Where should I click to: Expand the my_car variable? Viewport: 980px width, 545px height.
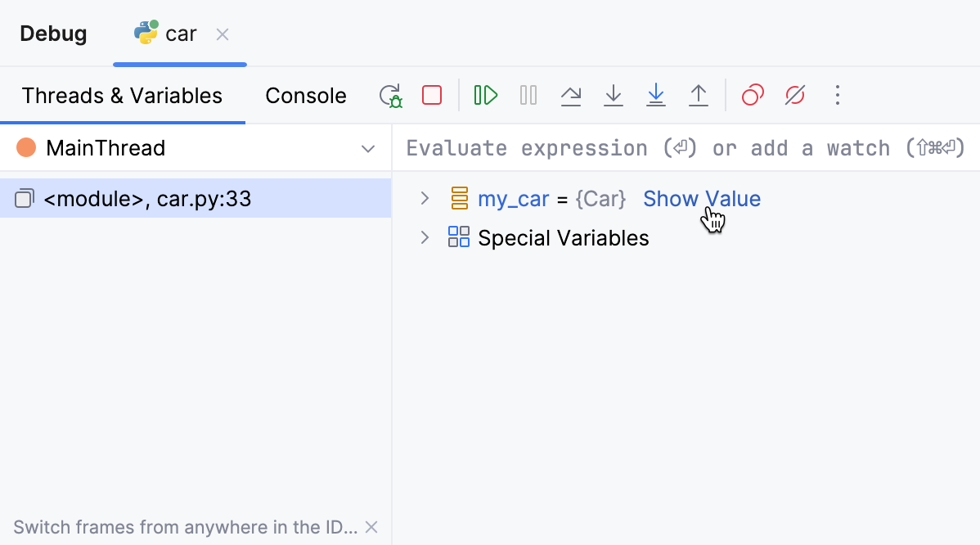425,198
